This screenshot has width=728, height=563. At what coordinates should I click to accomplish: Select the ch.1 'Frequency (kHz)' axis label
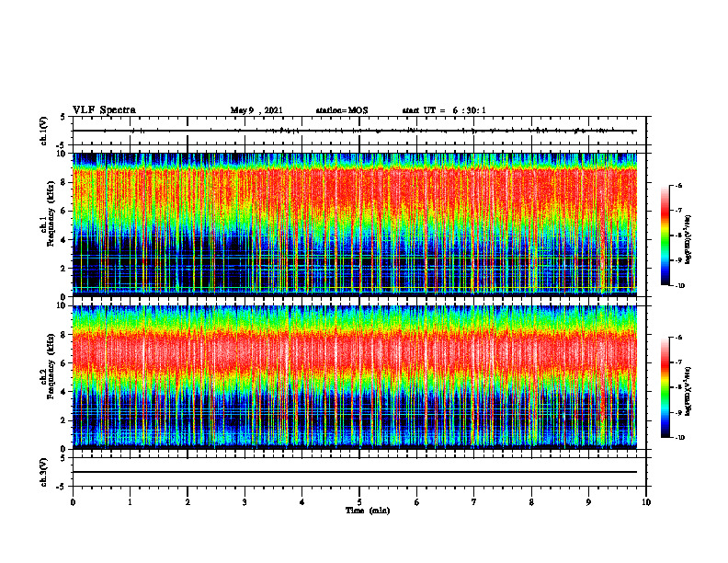(x=51, y=213)
